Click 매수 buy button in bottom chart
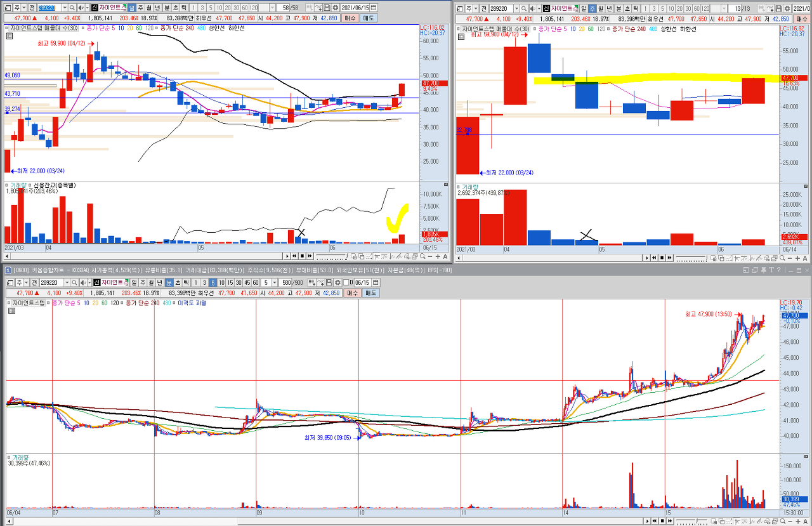 tap(352, 293)
